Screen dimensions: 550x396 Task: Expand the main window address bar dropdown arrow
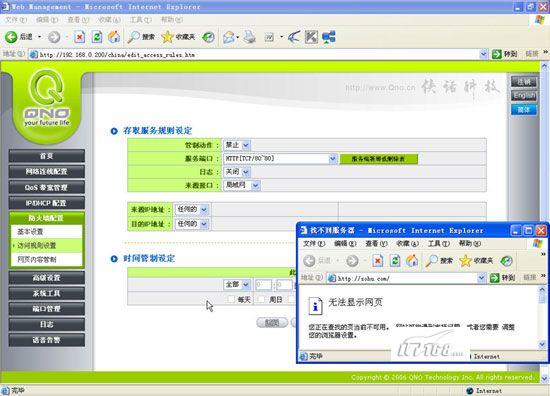click(x=484, y=54)
